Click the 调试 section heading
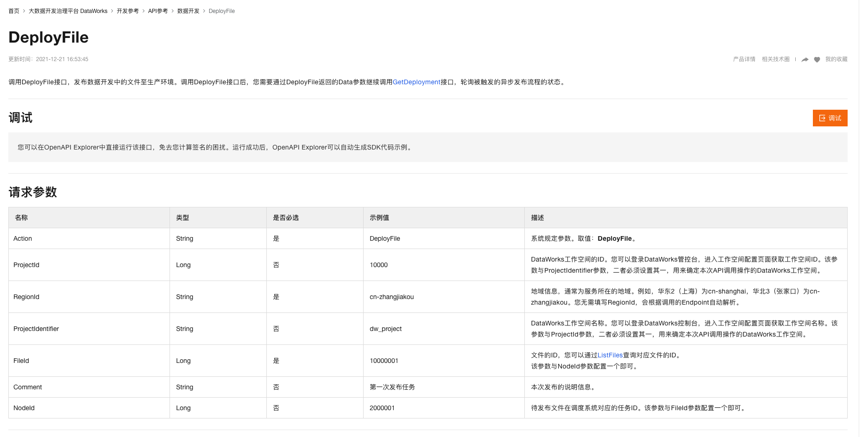Viewport: 868px width, 437px height. tap(20, 118)
